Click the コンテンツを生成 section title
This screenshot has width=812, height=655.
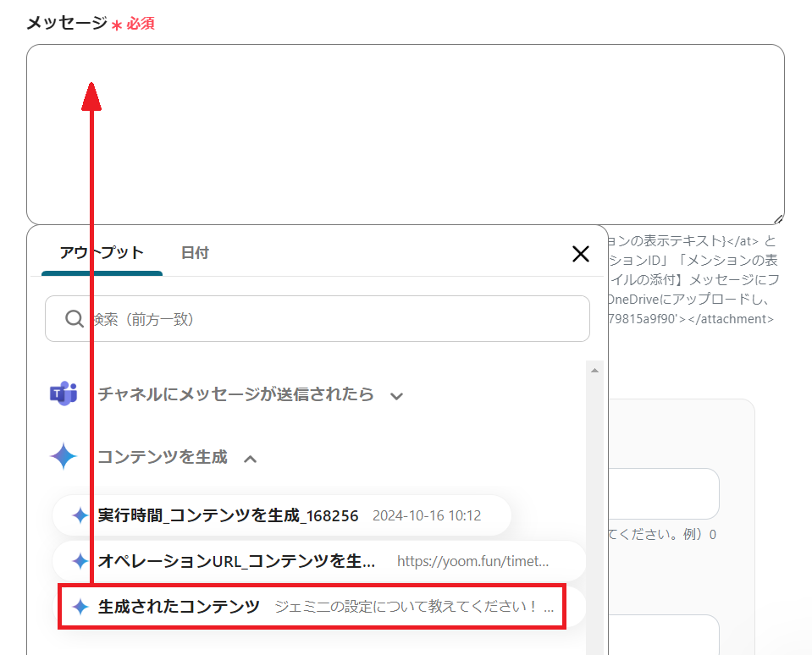tap(163, 457)
